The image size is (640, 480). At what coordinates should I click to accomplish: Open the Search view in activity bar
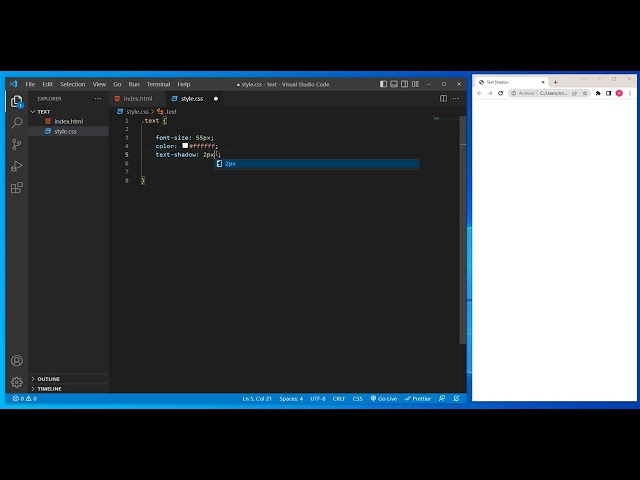pos(17,122)
